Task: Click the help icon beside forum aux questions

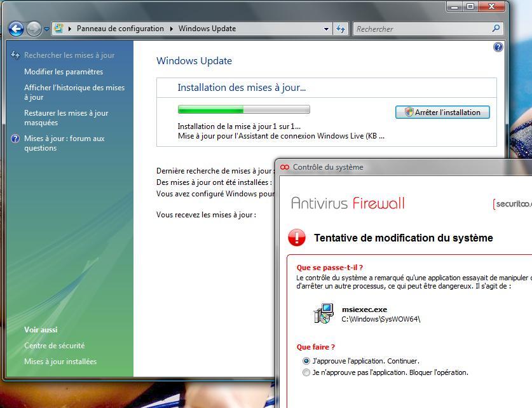Action: (x=15, y=139)
